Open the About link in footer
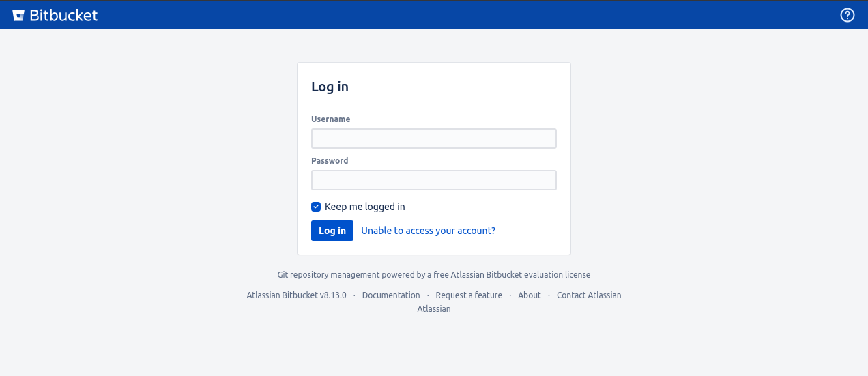This screenshot has height=376, width=868. click(529, 295)
